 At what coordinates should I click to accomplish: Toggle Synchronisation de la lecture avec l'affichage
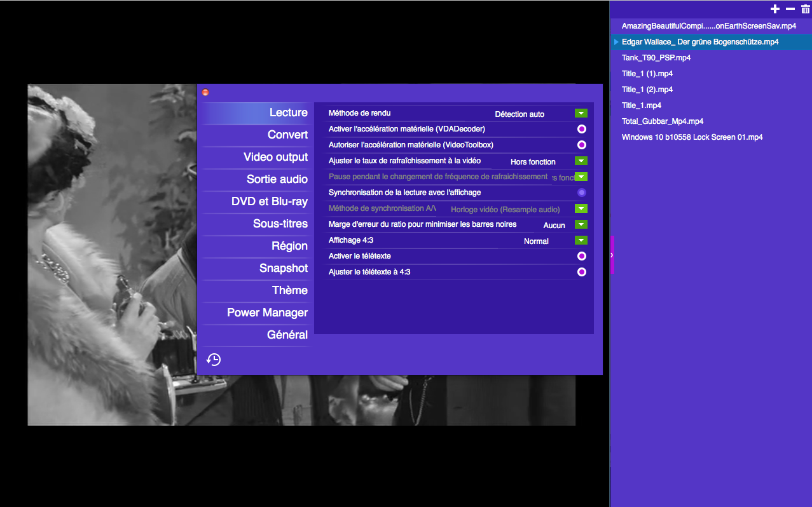pyautogui.click(x=581, y=193)
